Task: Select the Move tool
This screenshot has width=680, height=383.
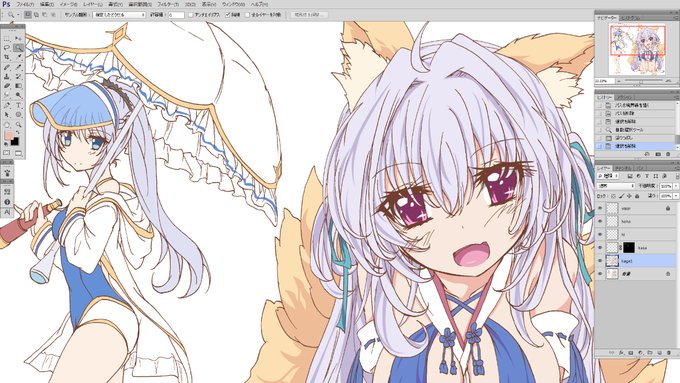Action: [18, 39]
